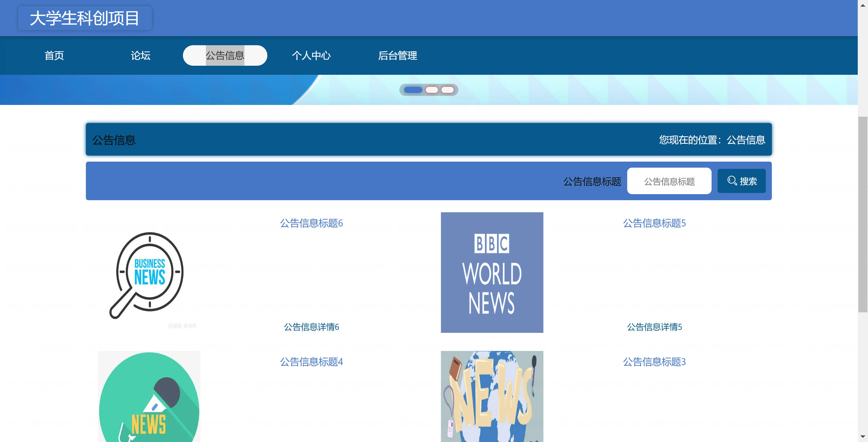The width and height of the screenshot is (868, 442).
Task: Click the magnifier icon in the search button
Action: coord(731,181)
